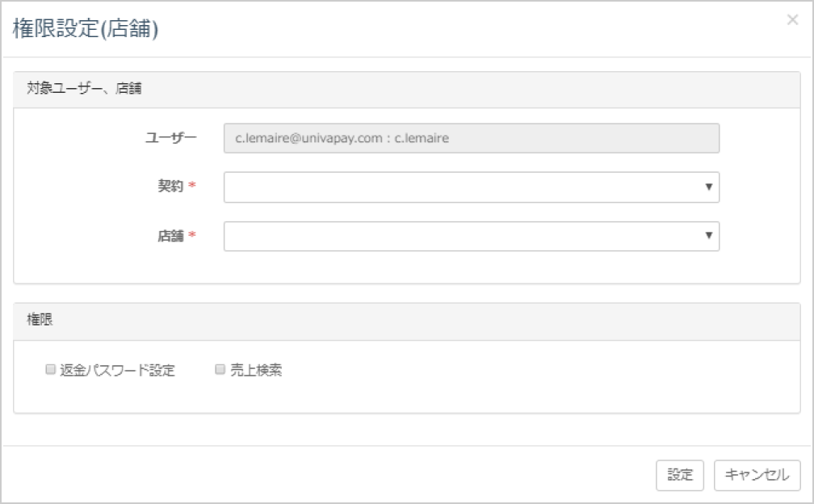Screen dimensions: 814x504
Task: Click the 権限設定(店舗) dialog title
Action: point(85,29)
